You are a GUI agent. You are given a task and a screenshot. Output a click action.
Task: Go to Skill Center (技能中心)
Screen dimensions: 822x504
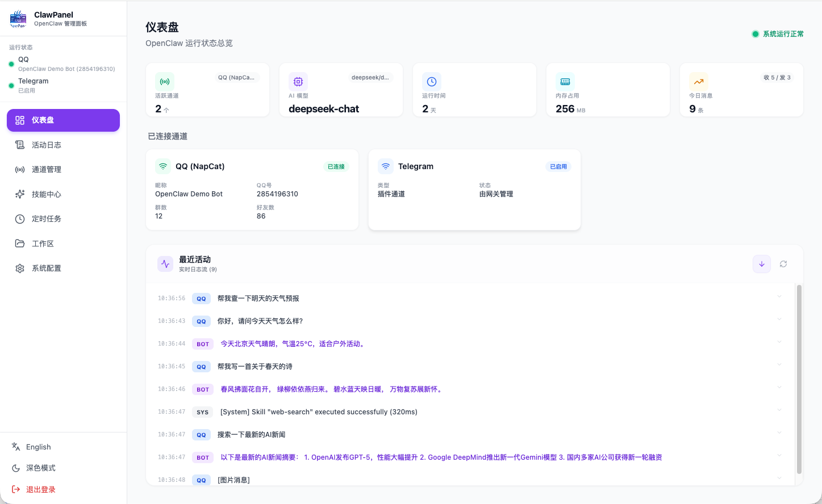coord(46,195)
